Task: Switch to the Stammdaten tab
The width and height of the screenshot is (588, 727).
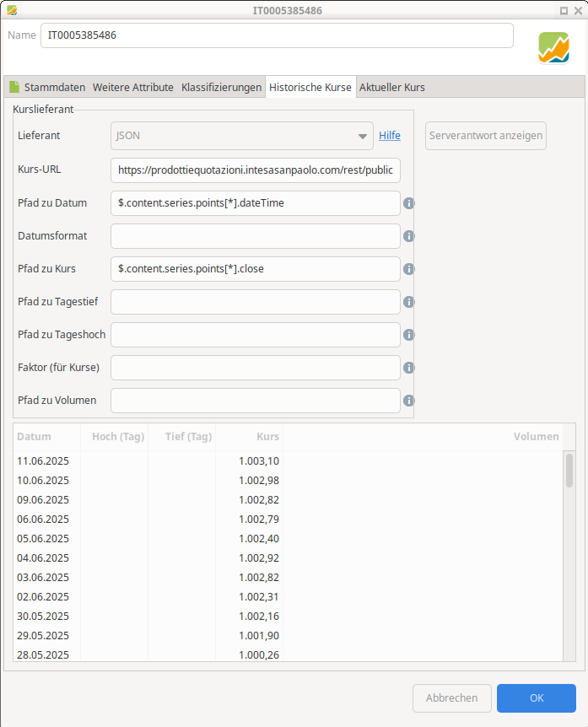Action: click(47, 87)
